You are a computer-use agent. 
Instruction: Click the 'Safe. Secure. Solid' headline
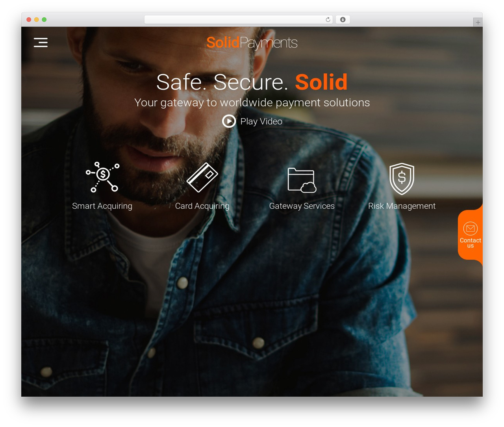252,82
